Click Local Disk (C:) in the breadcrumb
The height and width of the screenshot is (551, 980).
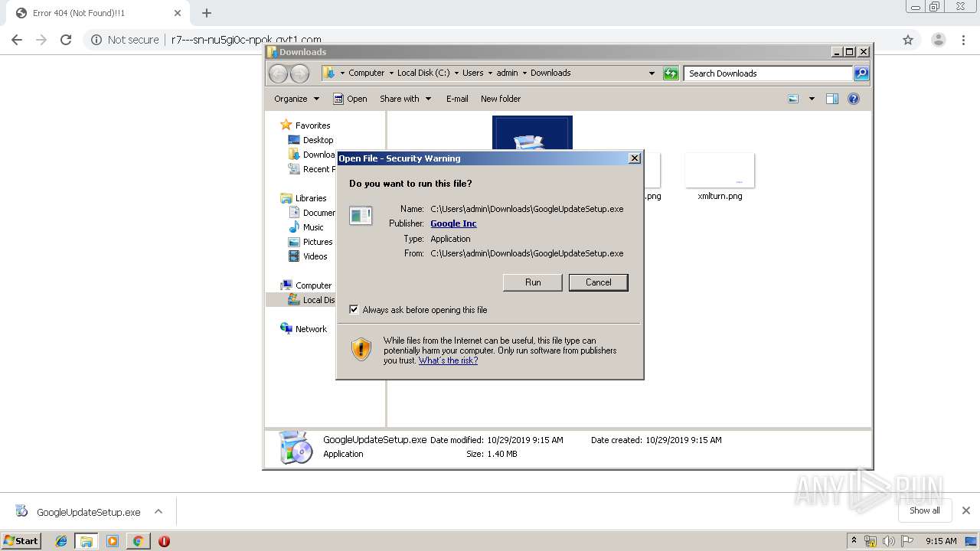[423, 73]
